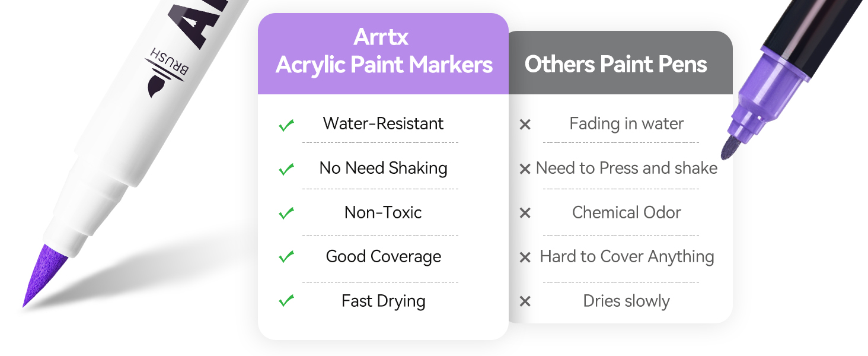Click the Water-Resistant feature text
Image resolution: width=868 pixels, height=356 pixels.
(x=383, y=123)
